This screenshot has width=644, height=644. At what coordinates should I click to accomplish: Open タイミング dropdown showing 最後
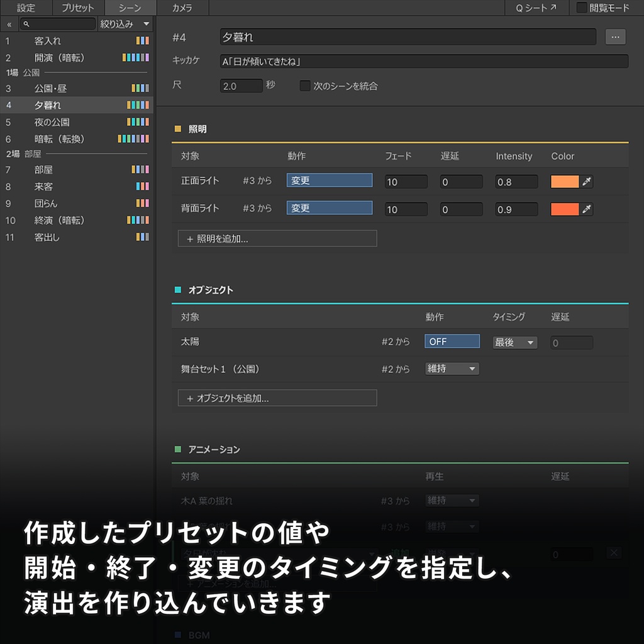515,343
